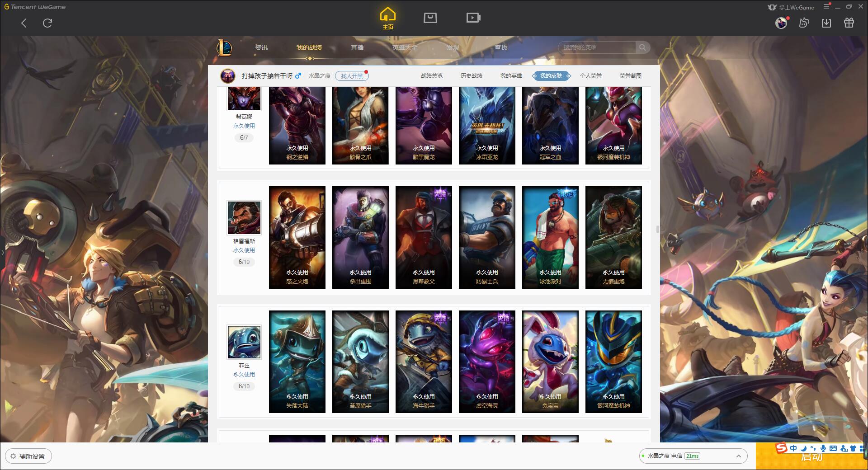Image resolution: width=868 pixels, height=470 pixels.
Task: Open the 海牛猎手 skin card
Action: pos(424,362)
